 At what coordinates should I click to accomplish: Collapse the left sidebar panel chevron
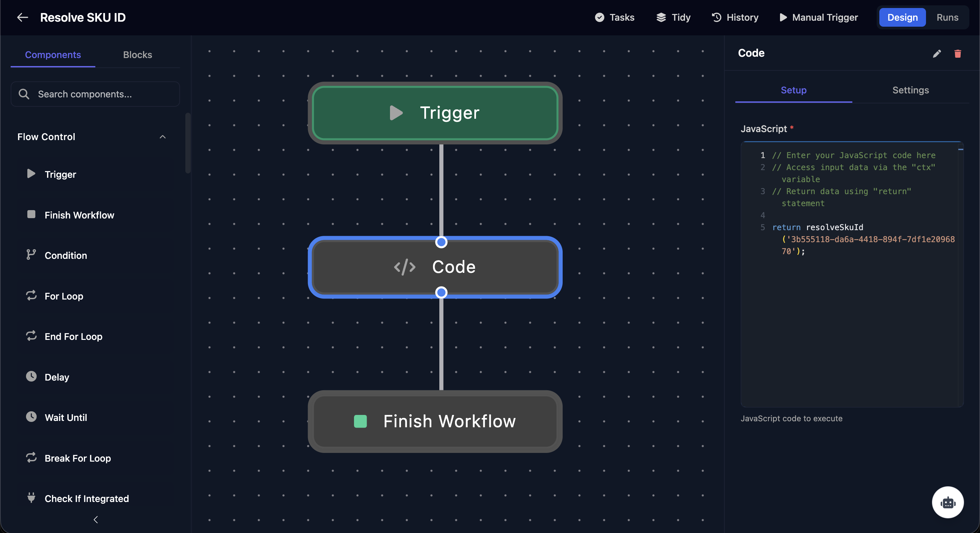pyautogui.click(x=95, y=520)
